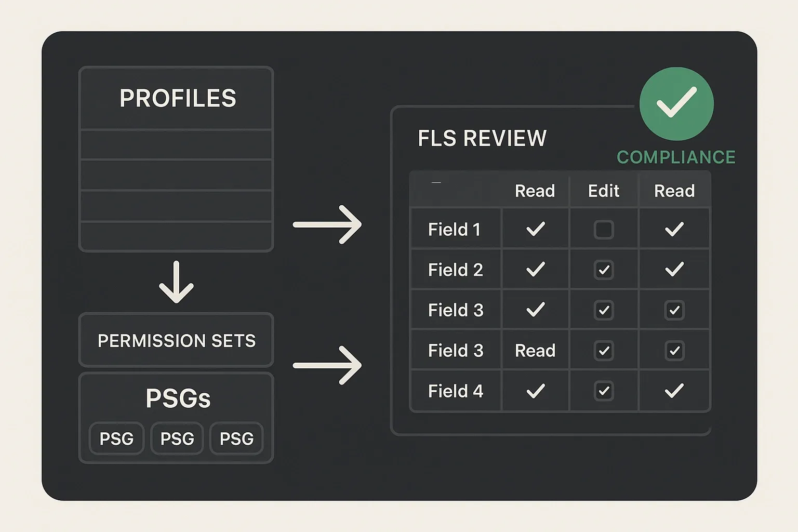Select the Field 4 final Read checkmark
Screen dimensions: 798x532
674,391
